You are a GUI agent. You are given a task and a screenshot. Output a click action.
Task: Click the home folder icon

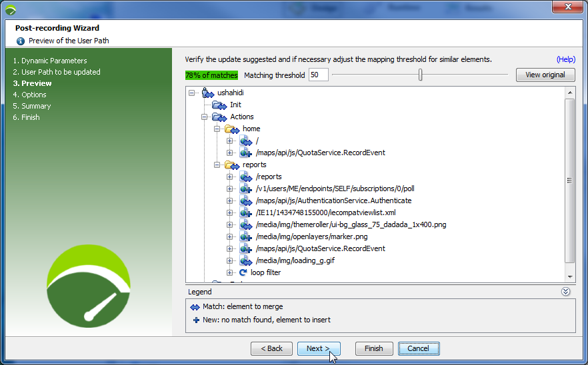coord(232,129)
